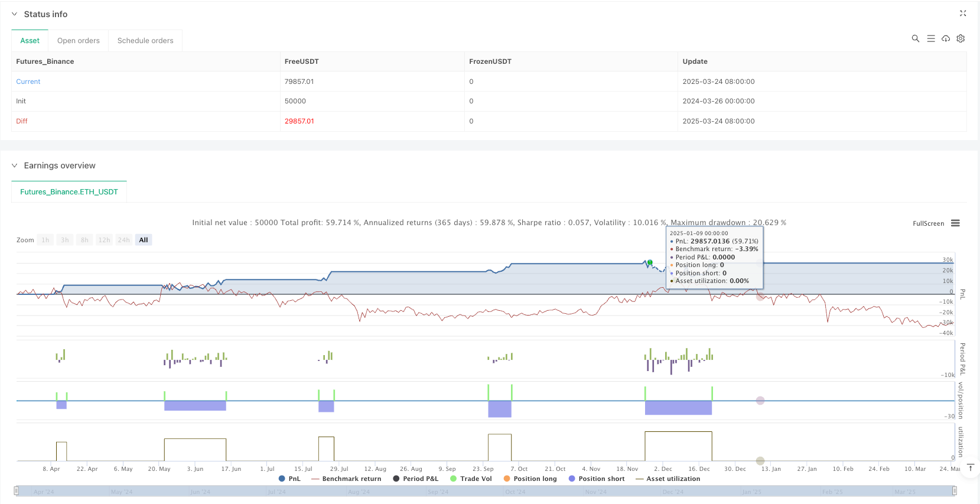Image resolution: width=980 pixels, height=504 pixels.
Task: Toggle the Period P&L legend item
Action: pos(416,479)
